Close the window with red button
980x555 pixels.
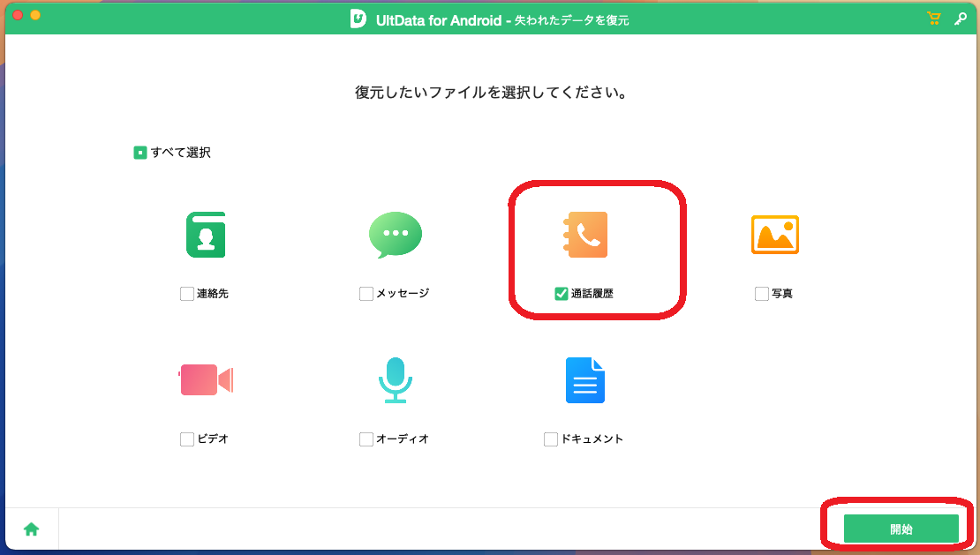click(18, 14)
